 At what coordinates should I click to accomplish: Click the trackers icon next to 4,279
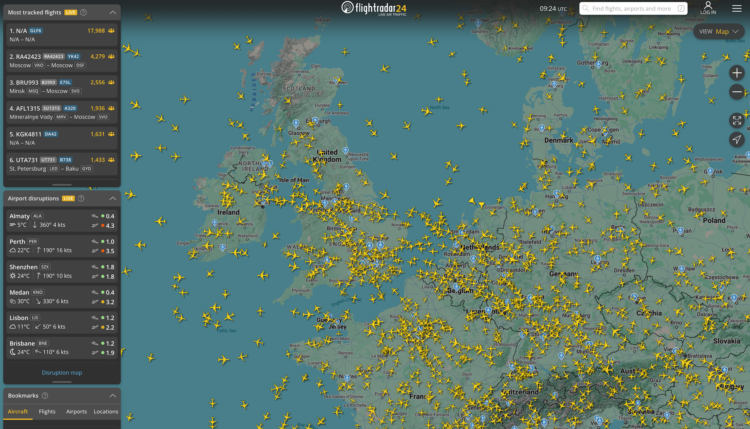[111, 56]
